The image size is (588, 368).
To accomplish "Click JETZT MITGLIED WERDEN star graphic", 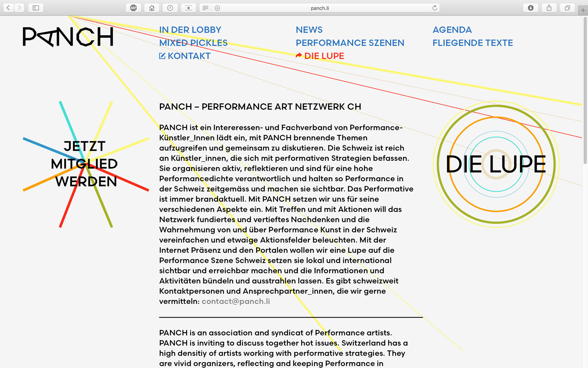I will (86, 164).
